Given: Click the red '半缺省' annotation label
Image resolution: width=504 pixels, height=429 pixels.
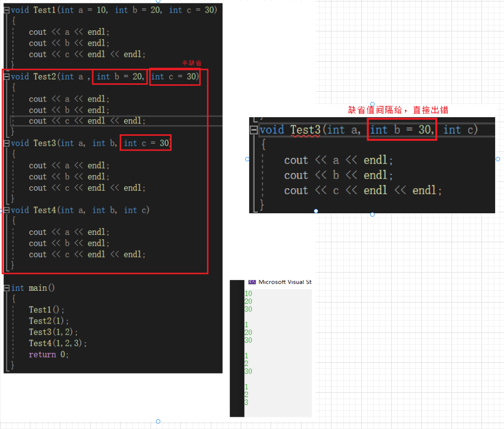Looking at the screenshot, I should (192, 63).
